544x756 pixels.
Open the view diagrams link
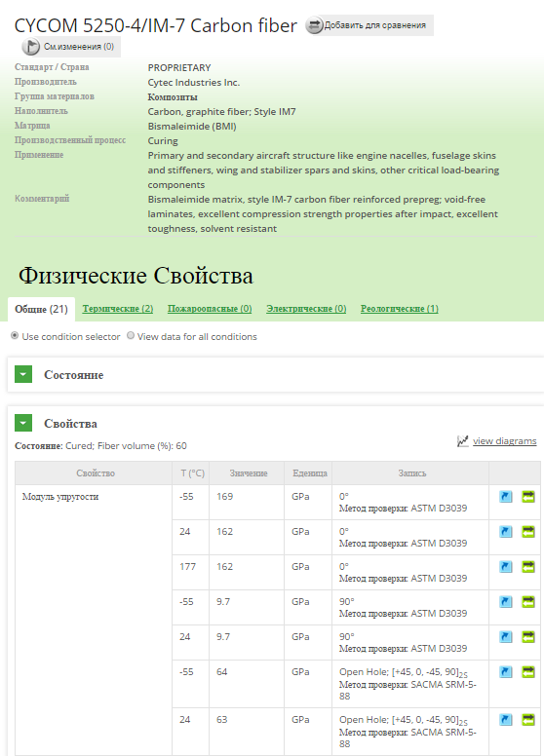(504, 440)
